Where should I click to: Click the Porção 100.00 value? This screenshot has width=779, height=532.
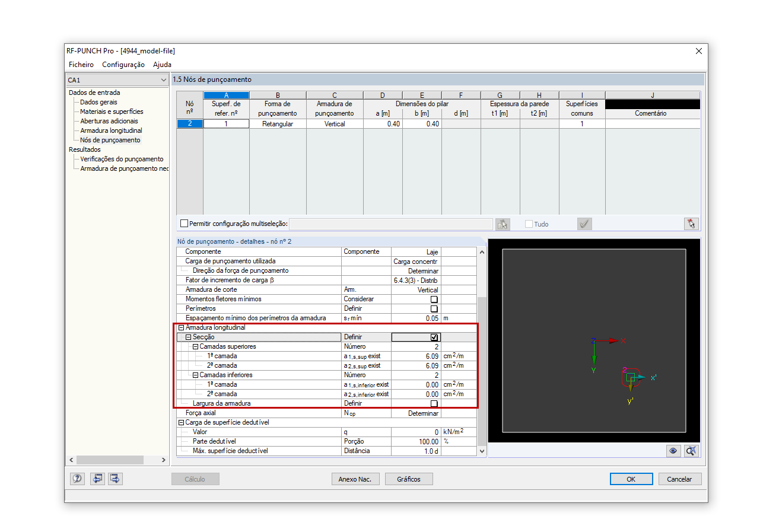pos(416,442)
